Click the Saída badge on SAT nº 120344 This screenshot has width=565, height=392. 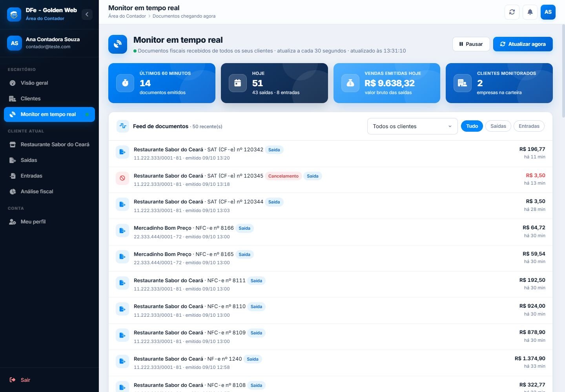(x=274, y=202)
